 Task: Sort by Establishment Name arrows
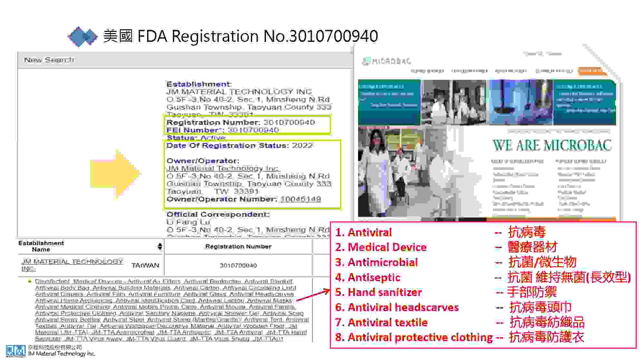click(x=159, y=246)
